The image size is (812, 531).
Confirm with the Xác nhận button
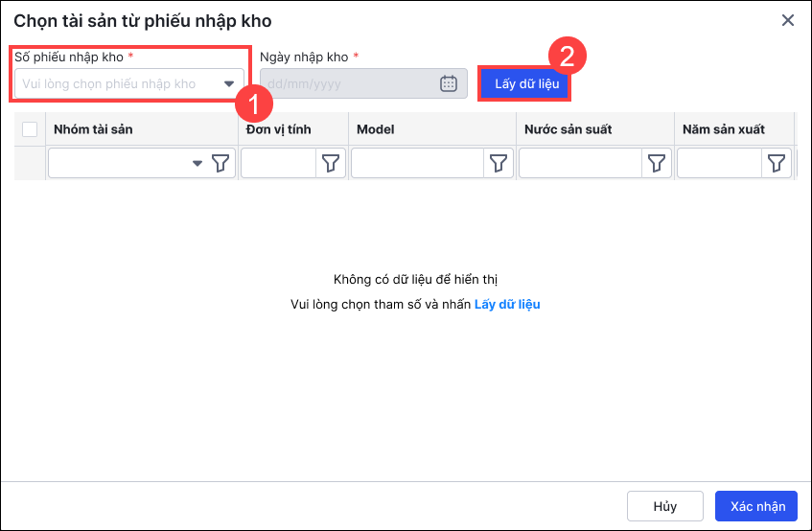pyautogui.click(x=756, y=506)
